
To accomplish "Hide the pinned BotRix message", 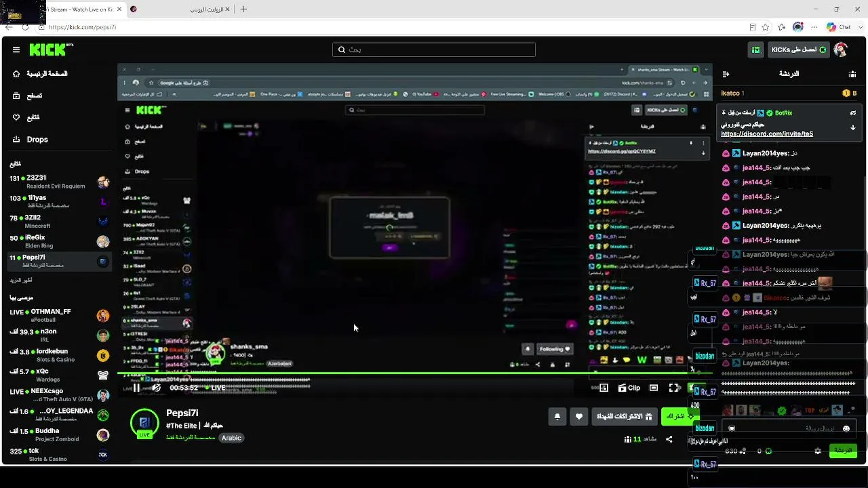I will pyautogui.click(x=853, y=113).
